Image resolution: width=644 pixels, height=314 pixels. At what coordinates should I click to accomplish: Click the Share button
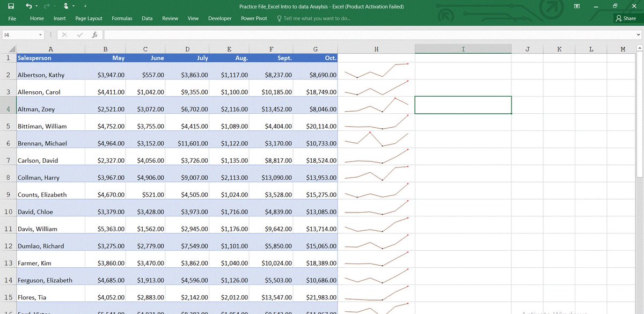click(x=626, y=18)
